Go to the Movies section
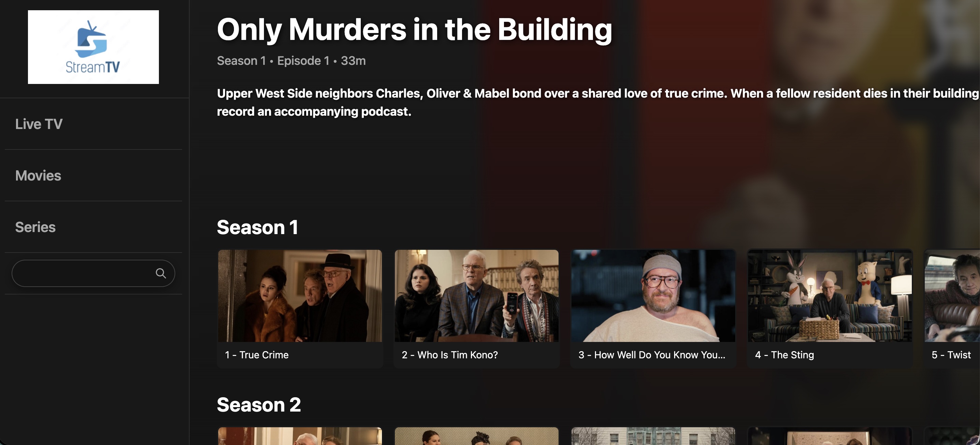 pyautogui.click(x=38, y=175)
